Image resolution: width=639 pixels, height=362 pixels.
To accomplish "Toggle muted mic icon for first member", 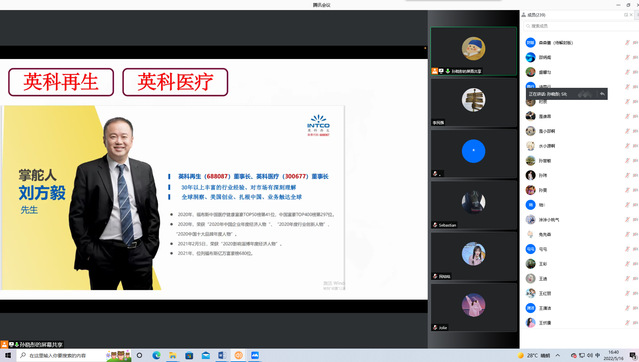I will tap(628, 42).
